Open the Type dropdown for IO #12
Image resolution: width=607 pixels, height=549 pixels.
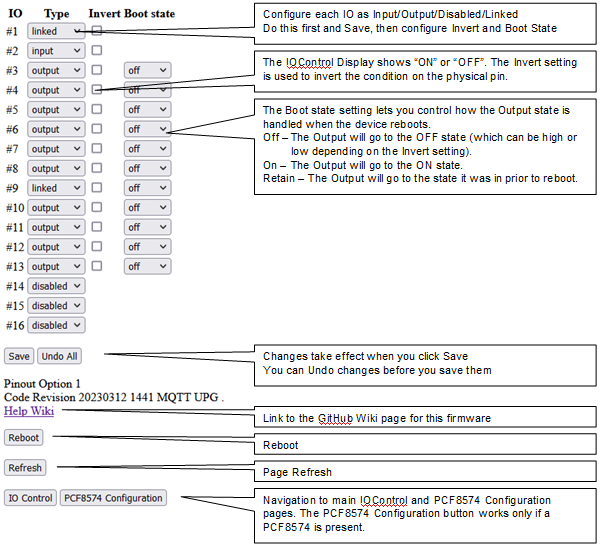pyautogui.click(x=56, y=247)
